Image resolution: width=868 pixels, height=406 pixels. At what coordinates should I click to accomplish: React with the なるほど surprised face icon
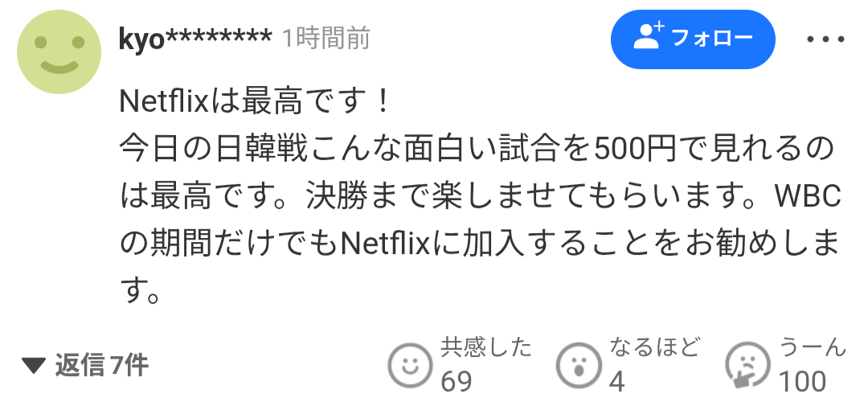579,366
